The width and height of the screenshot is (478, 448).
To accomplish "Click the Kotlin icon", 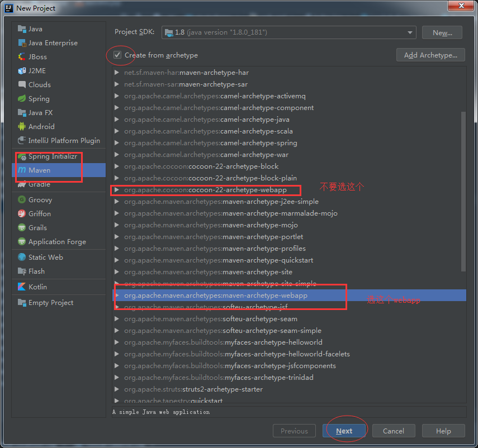I will 22,287.
